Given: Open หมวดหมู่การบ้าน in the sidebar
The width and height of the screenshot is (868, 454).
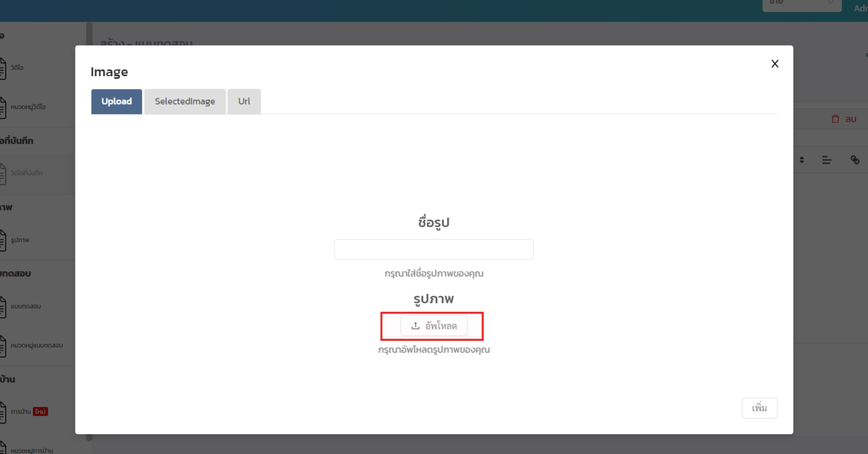Looking at the screenshot, I should point(31,450).
